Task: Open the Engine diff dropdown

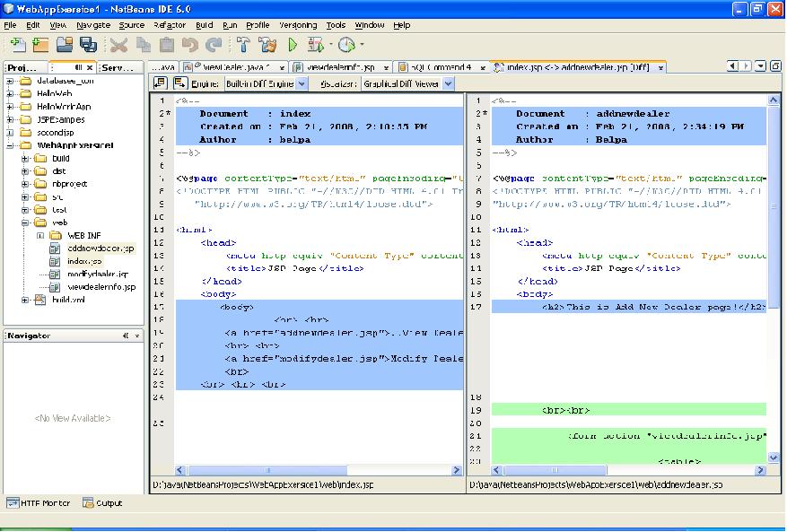Action: coord(302,83)
